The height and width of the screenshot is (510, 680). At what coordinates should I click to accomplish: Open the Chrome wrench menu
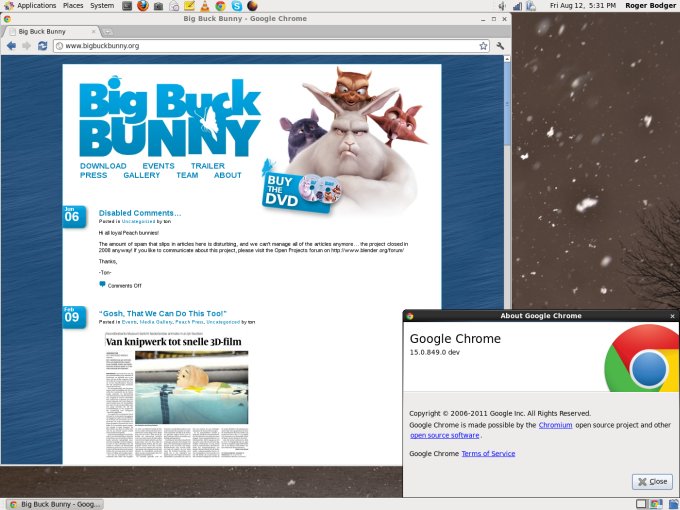(500, 46)
